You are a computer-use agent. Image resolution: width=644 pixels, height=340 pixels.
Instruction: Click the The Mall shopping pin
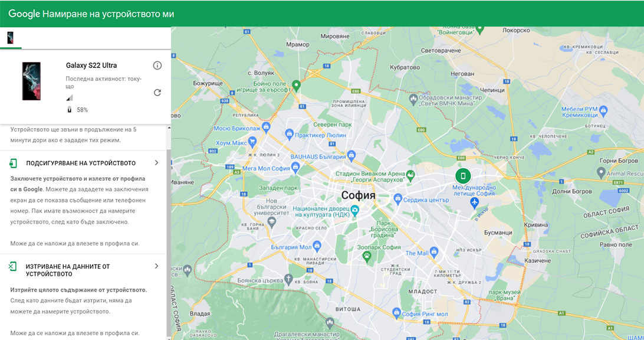tap(434, 253)
